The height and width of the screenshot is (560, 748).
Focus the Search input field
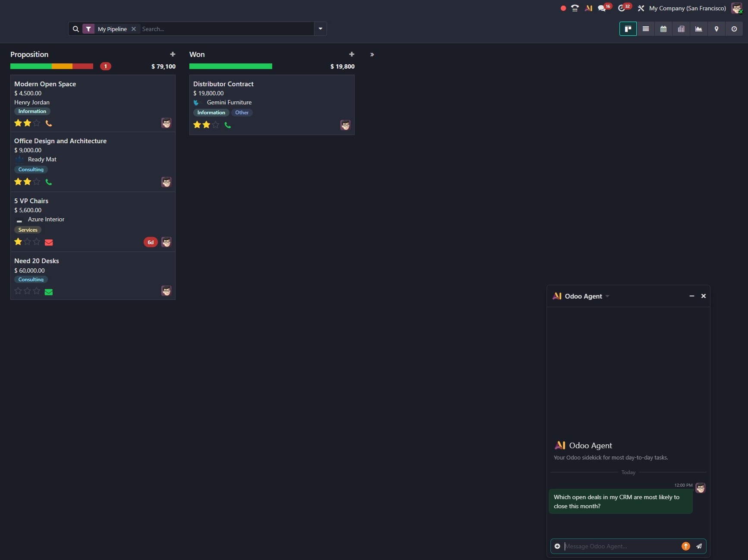pyautogui.click(x=226, y=29)
